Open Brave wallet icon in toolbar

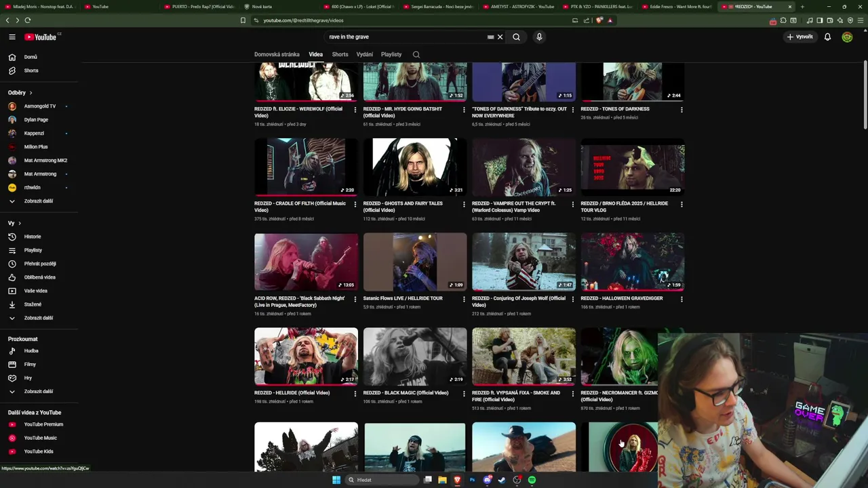pyautogui.click(x=830, y=20)
